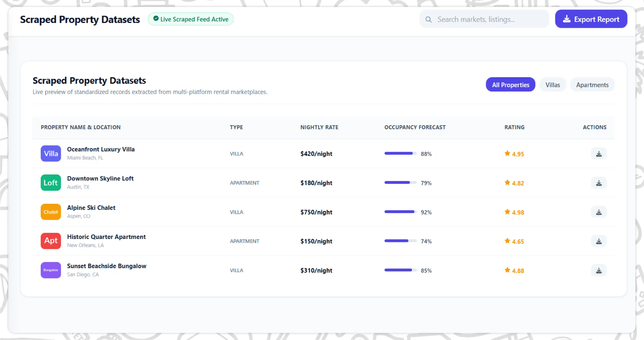The height and width of the screenshot is (340, 644).
Task: Download the Historic Quarter Apartment dataset
Action: point(598,241)
